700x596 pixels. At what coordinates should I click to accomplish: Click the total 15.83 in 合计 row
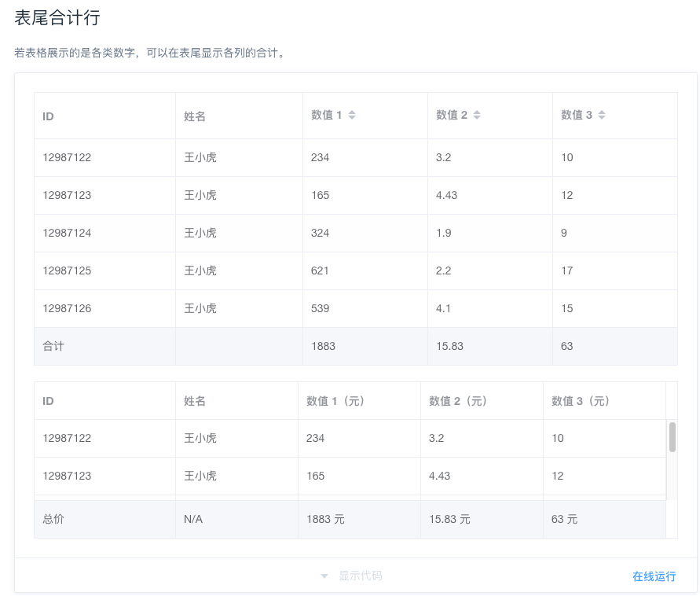tap(449, 346)
